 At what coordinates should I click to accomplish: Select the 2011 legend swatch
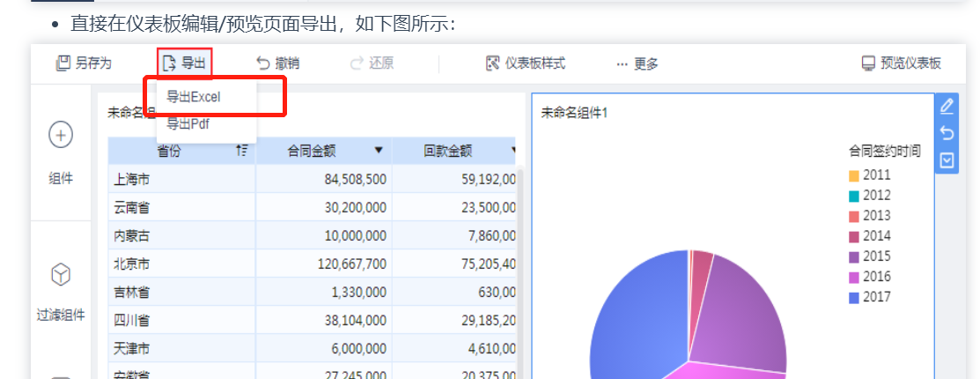point(854,175)
